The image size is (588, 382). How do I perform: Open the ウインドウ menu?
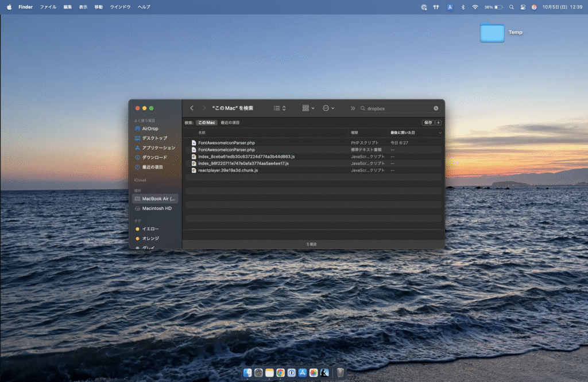(x=120, y=7)
